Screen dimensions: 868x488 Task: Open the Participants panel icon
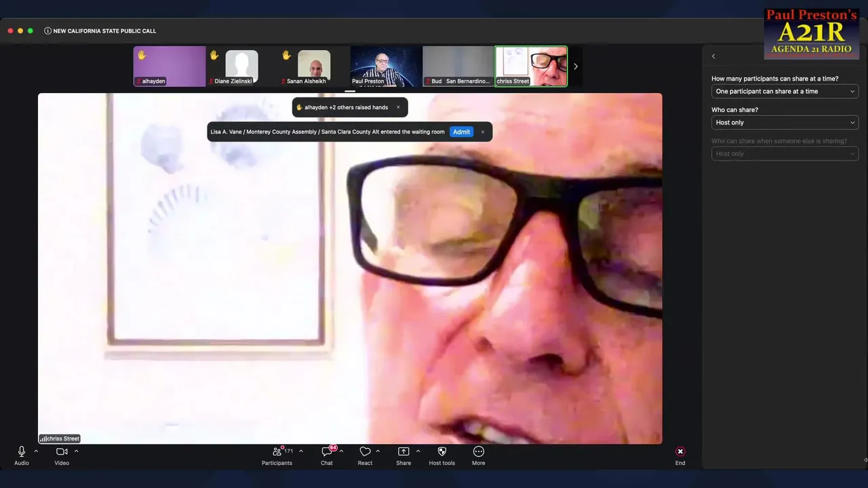[x=277, y=451]
